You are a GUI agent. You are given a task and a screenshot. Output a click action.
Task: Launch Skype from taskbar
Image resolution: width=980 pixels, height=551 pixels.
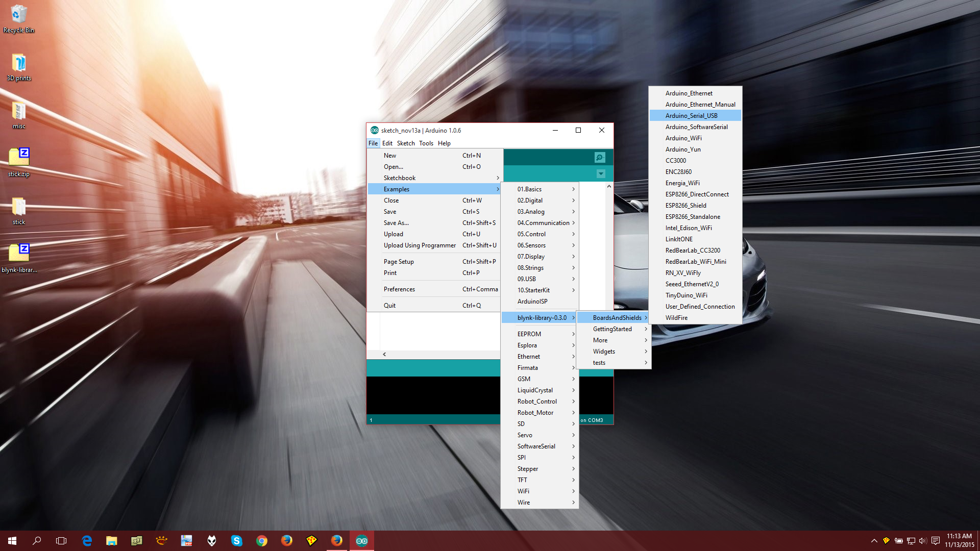click(236, 541)
